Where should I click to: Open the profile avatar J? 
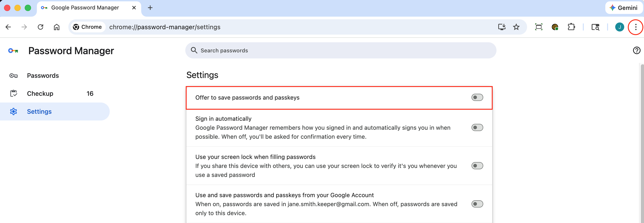point(619,27)
